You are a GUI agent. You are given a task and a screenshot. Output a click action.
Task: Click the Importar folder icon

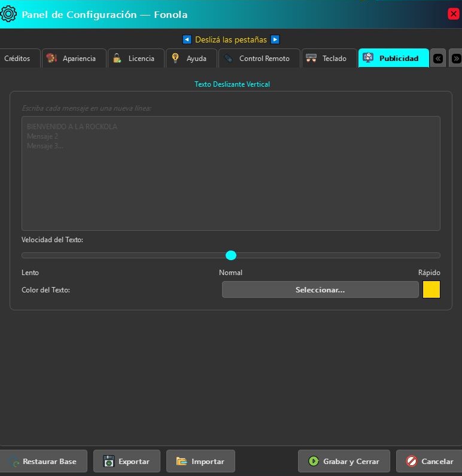[182, 461]
